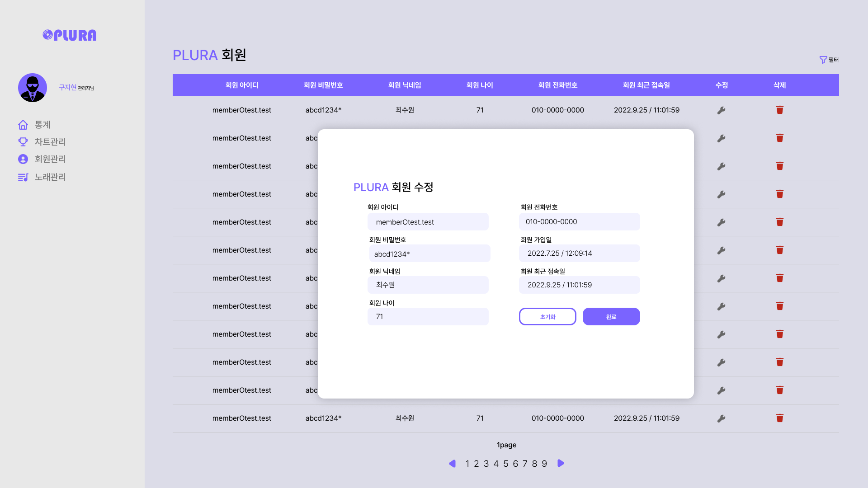Image resolution: width=868 pixels, height=488 pixels.
Task: Click the PLURA logo in sidebar
Action: point(70,35)
